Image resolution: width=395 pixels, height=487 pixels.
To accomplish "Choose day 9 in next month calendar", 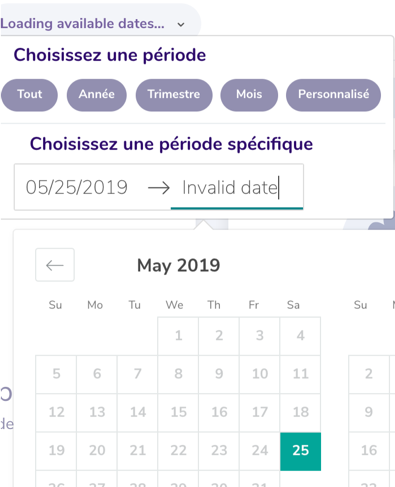I will click(x=369, y=413).
